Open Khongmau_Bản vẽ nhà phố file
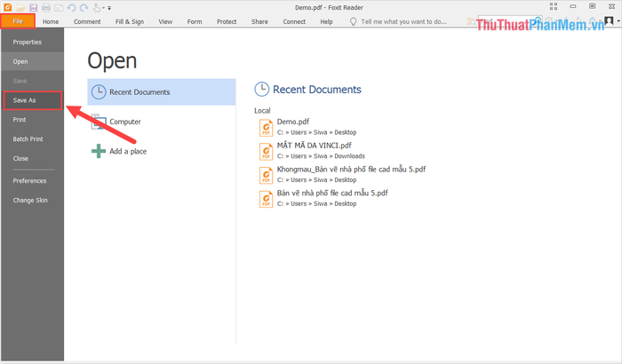This screenshot has height=364, width=622. 351,170
